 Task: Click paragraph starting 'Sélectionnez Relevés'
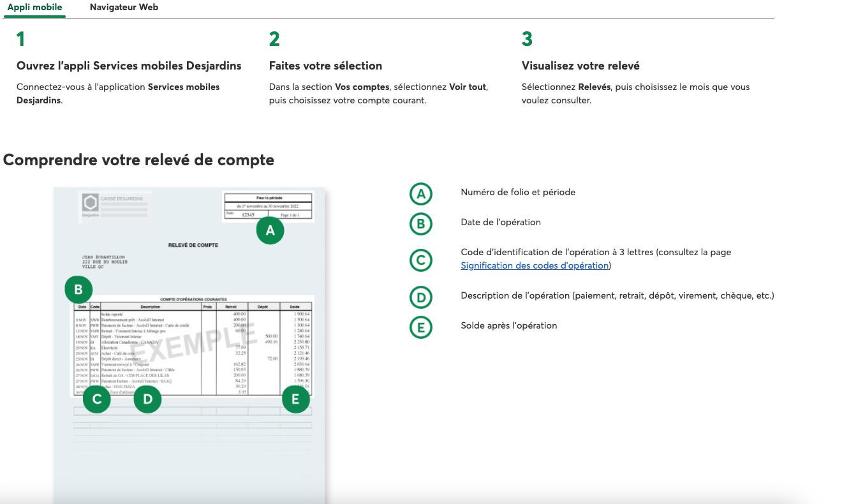coord(636,94)
